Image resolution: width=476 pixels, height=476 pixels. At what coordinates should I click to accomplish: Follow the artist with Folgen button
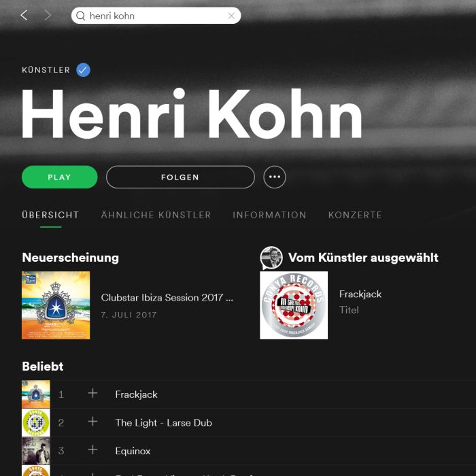tap(180, 177)
